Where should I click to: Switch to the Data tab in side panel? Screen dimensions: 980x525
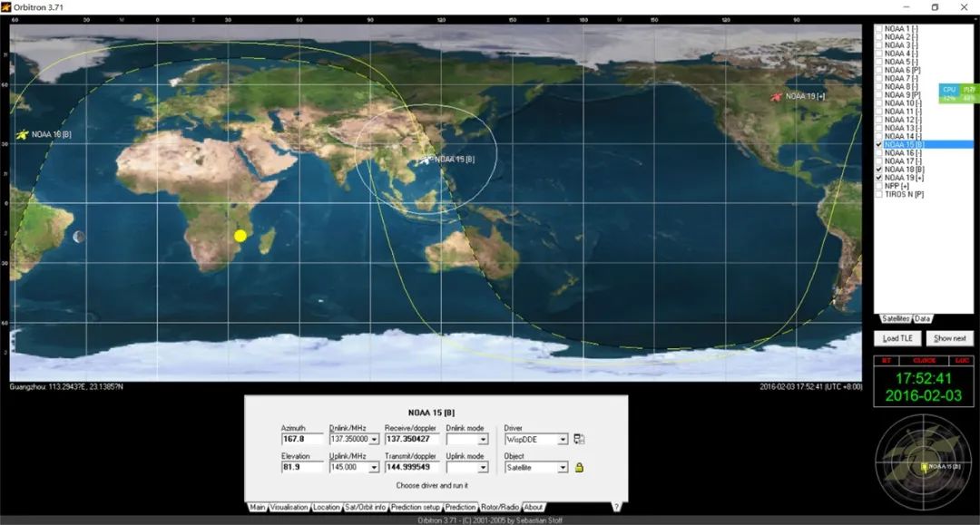[923, 318]
